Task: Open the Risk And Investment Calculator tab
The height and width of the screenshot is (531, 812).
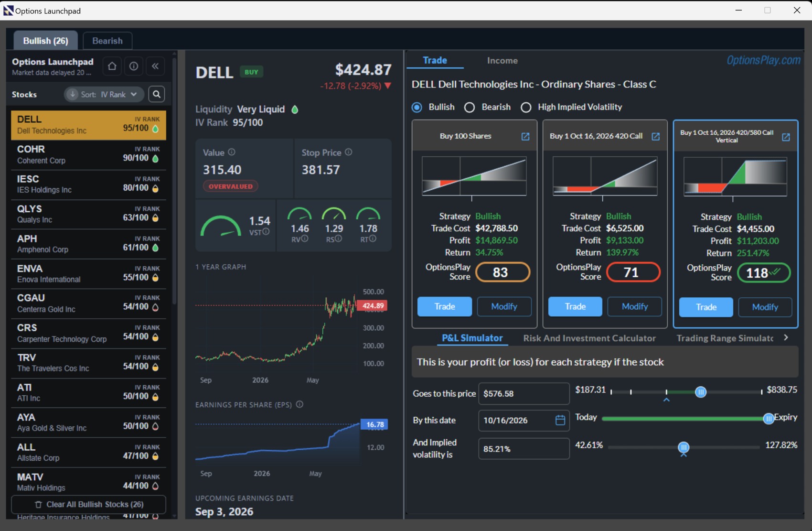Action: pos(589,338)
